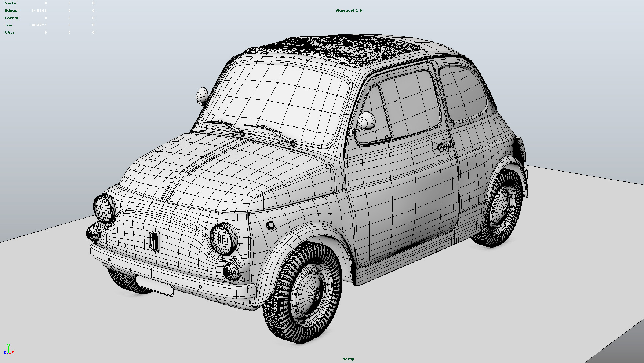This screenshot has height=363, width=644.
Task: Click the 'Tris:' HUD label
Action: [x=9, y=25]
